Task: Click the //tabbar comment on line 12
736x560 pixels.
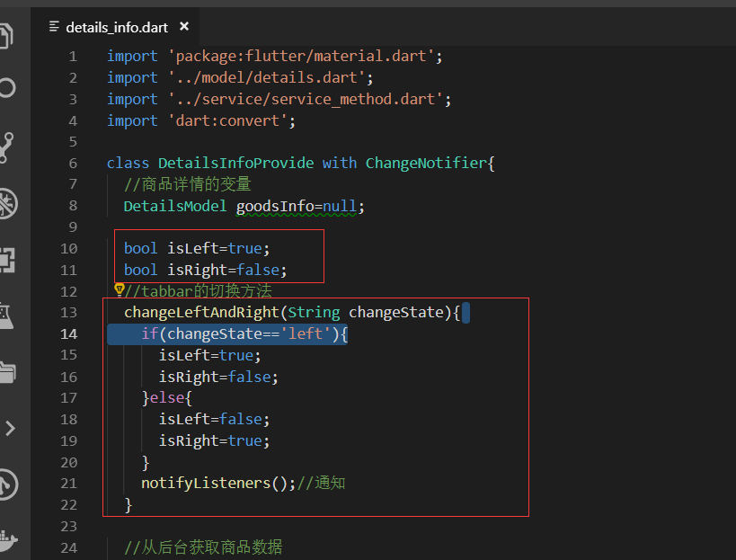Action: coord(198,291)
